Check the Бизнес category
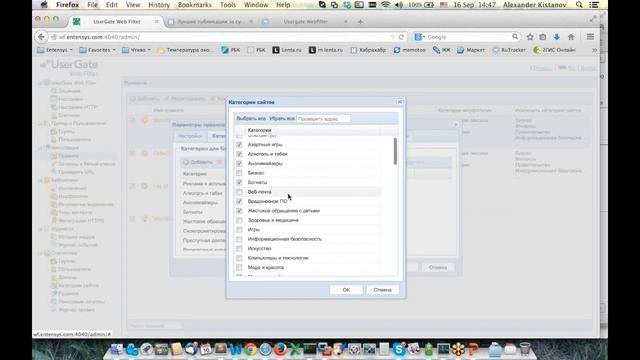 239,173
